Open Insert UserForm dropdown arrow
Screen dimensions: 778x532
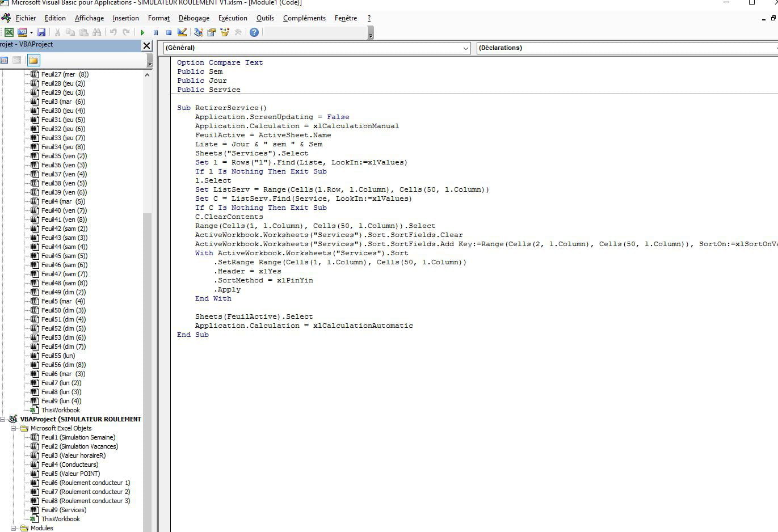click(31, 32)
